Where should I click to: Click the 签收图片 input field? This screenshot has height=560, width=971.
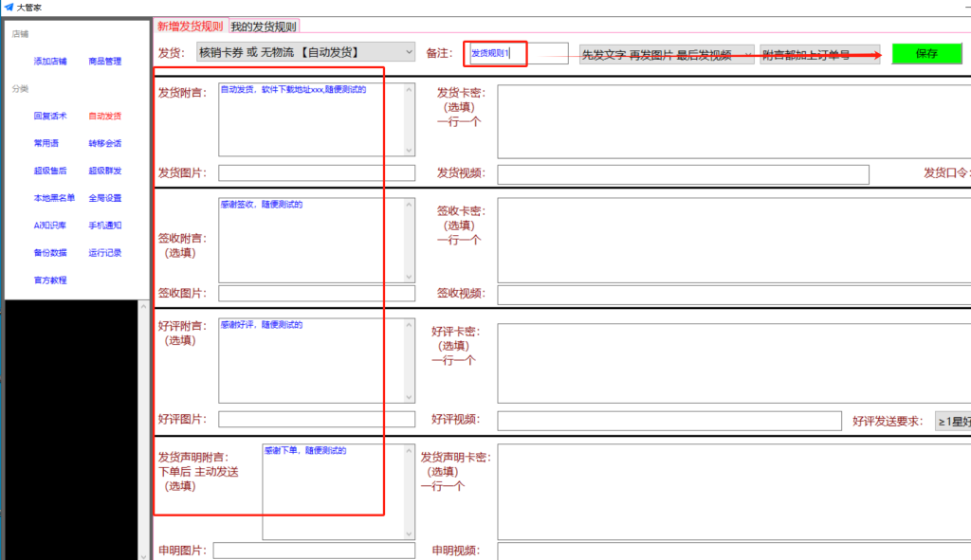317,294
